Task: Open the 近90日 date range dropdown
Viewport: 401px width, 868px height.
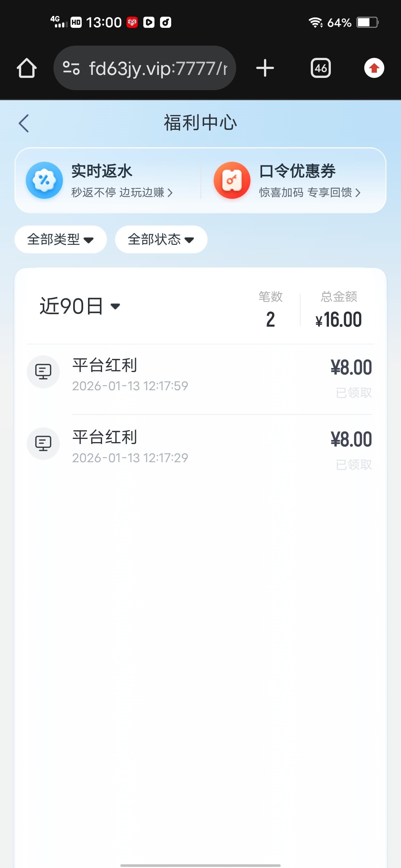Action: click(x=80, y=306)
